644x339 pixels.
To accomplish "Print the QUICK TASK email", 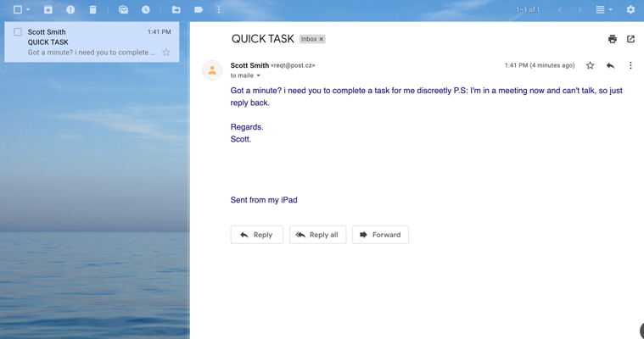I will pyautogui.click(x=612, y=39).
